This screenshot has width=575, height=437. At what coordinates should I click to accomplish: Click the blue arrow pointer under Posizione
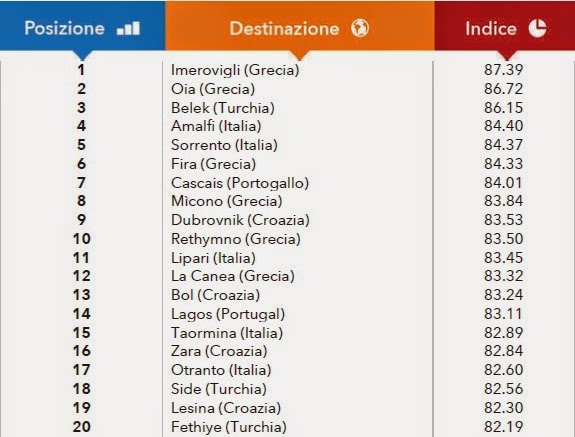point(83,55)
